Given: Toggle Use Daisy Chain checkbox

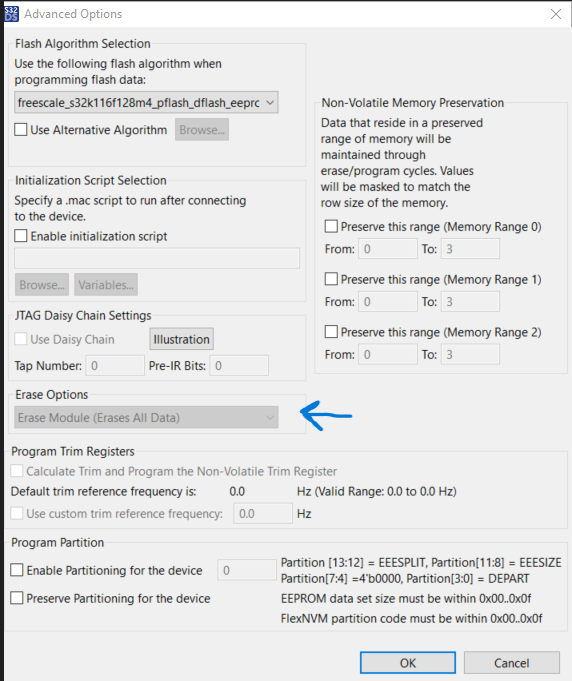Looking at the screenshot, I should coord(20,339).
